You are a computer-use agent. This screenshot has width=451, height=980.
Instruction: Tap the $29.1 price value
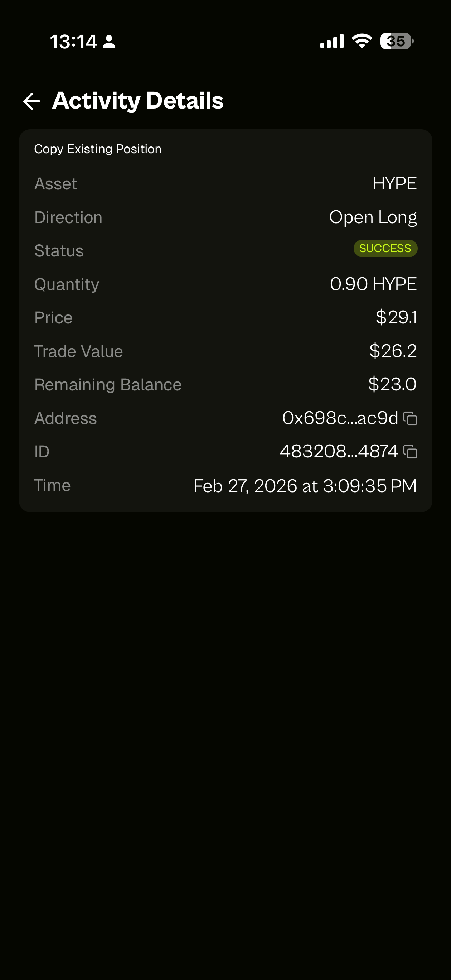point(396,317)
